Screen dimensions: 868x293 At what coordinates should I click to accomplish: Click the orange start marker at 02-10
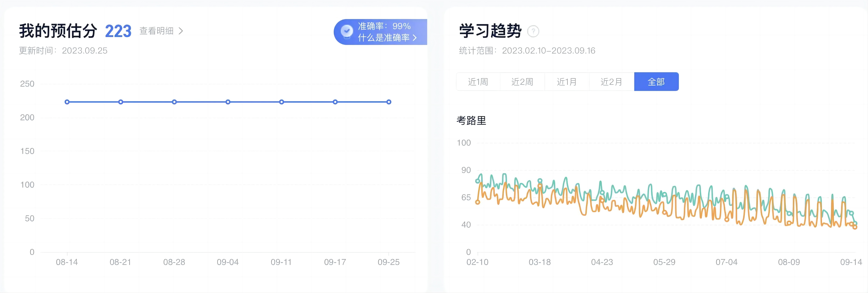click(478, 202)
